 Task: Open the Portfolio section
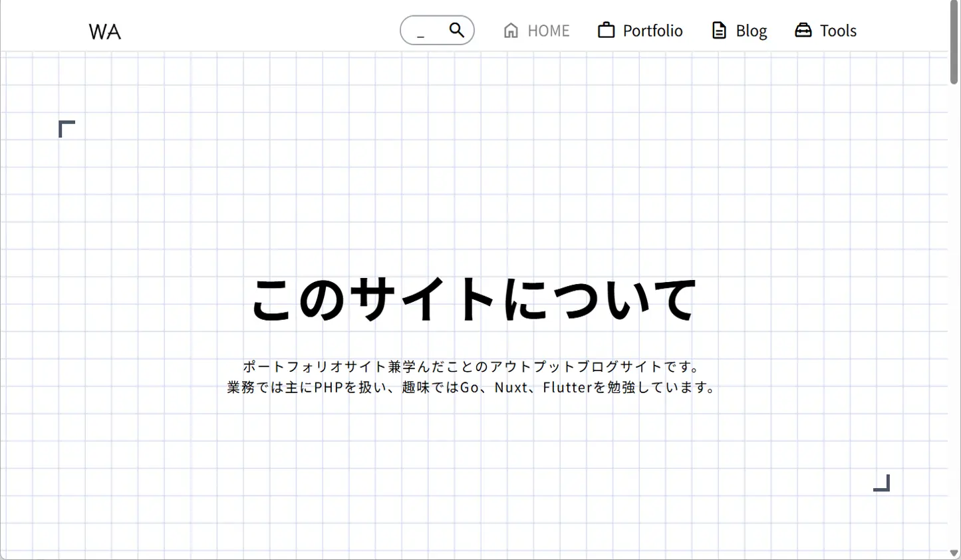pyautogui.click(x=652, y=31)
